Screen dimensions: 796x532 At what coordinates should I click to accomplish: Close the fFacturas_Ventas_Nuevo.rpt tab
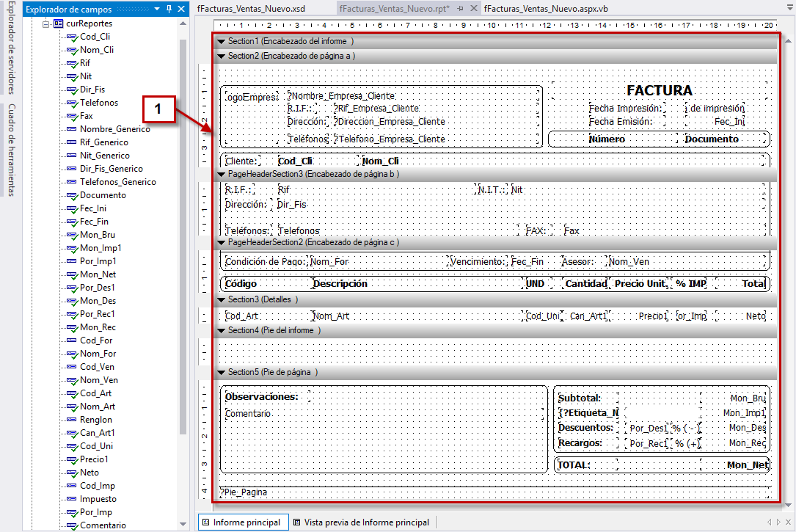pos(472,8)
